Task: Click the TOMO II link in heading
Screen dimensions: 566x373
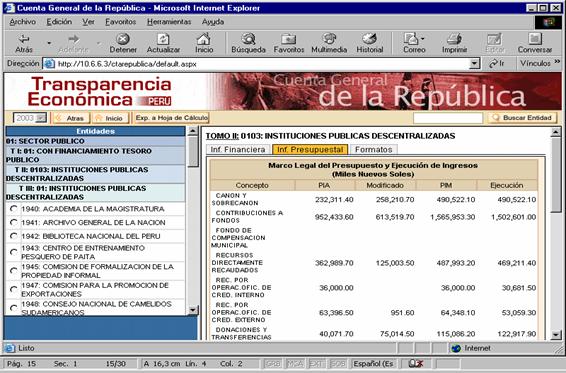Action: click(222, 136)
